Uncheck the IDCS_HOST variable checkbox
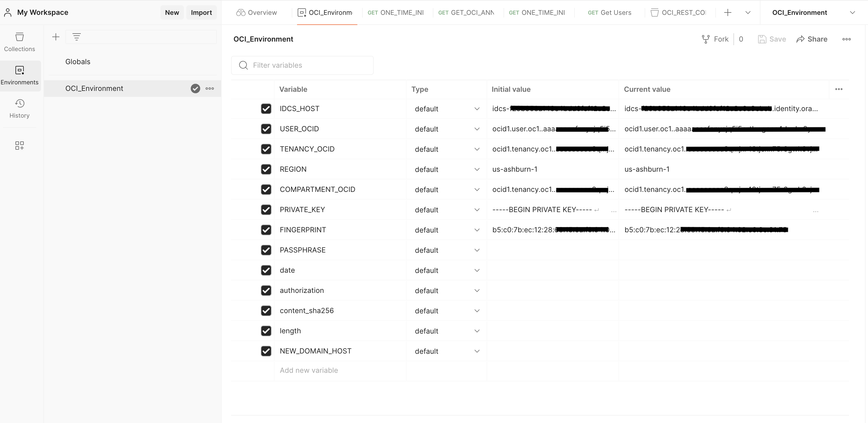This screenshot has width=868, height=423. (266, 109)
